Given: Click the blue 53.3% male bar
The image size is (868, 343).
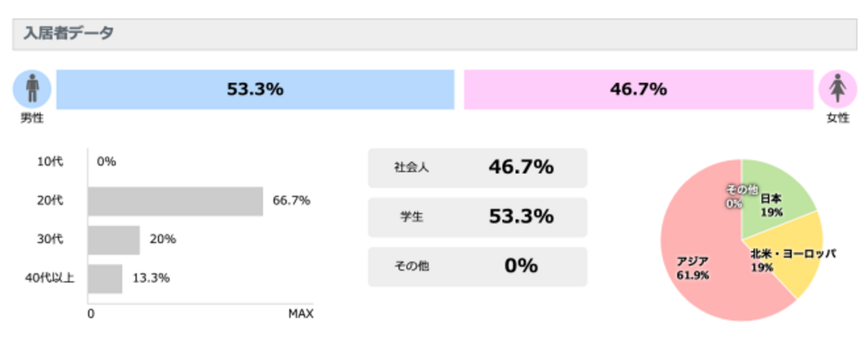Looking at the screenshot, I should (255, 89).
